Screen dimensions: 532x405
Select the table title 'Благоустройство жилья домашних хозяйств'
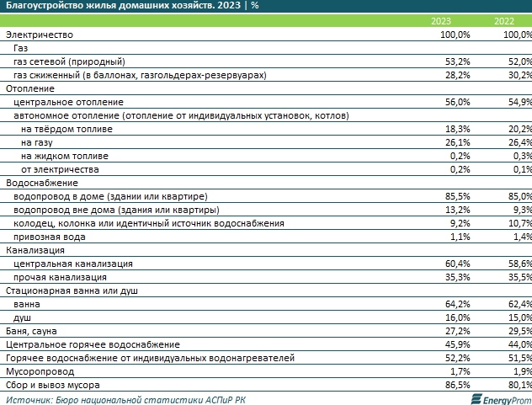[x=116, y=7]
